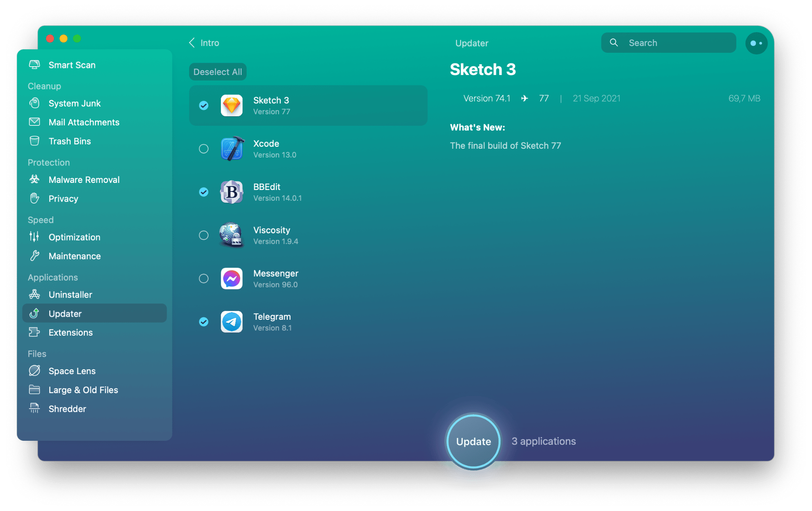Click the Large & Old Files folder icon
The image size is (812, 511).
point(34,390)
